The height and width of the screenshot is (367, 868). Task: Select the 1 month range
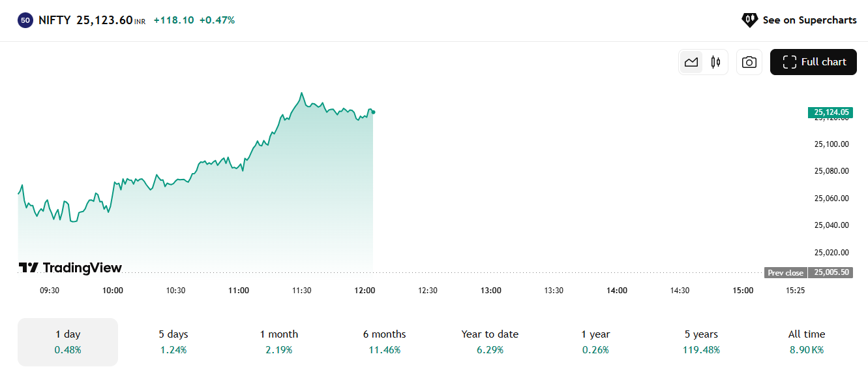tap(279, 342)
